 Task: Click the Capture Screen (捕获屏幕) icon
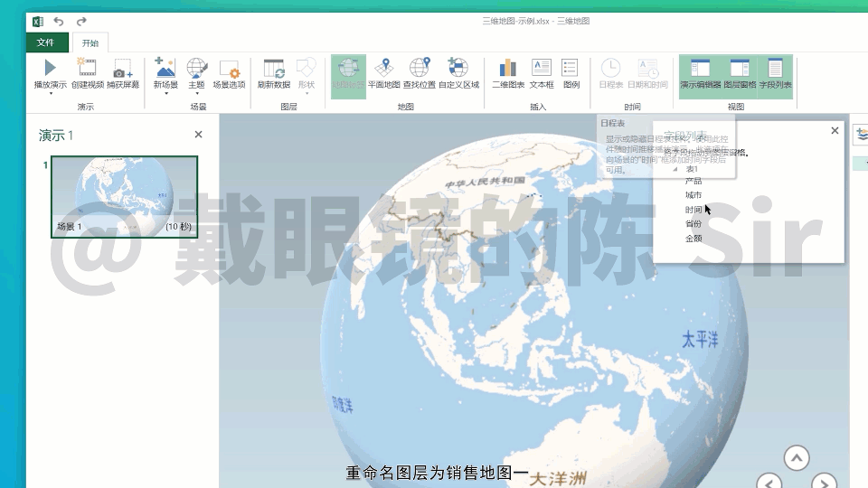point(123,68)
